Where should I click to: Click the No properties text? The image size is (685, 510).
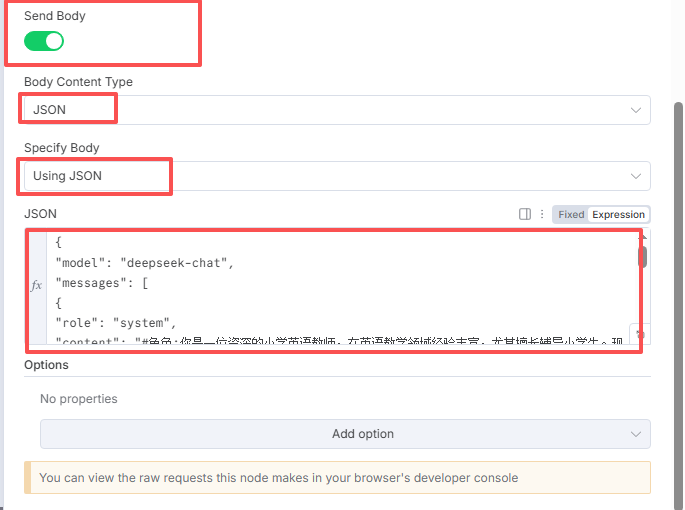[79, 399]
